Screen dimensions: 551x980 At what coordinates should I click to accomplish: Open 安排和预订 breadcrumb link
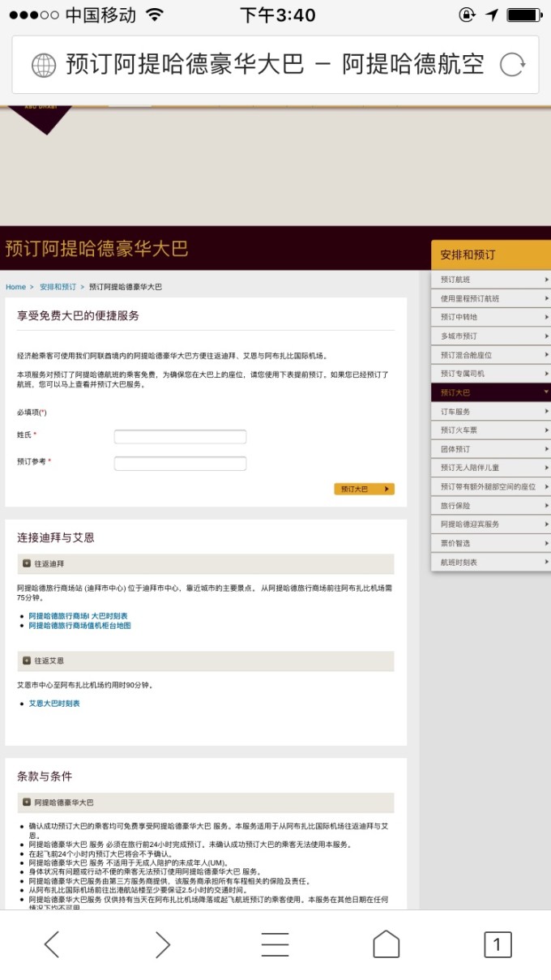point(58,287)
